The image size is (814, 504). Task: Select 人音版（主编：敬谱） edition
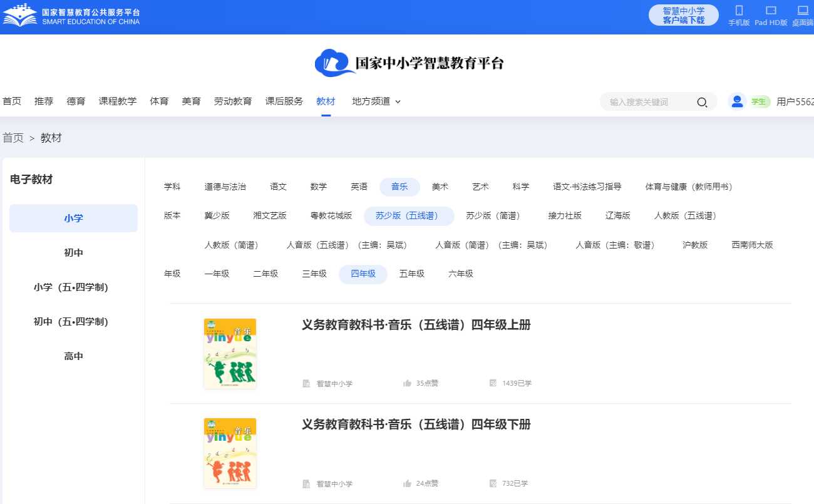pos(618,245)
